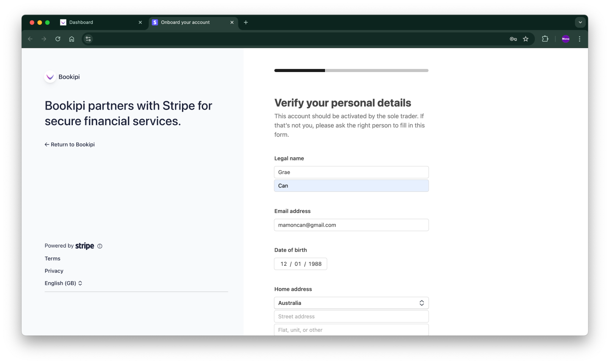Click the Mona profile avatar

[x=566, y=39]
